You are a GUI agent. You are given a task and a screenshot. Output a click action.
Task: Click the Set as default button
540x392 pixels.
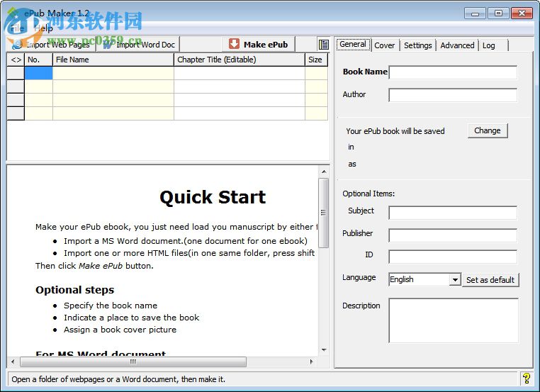tap(490, 280)
